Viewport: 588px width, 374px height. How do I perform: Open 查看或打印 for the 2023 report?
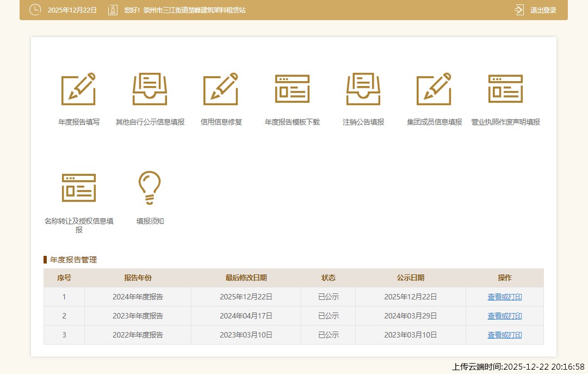click(x=504, y=316)
